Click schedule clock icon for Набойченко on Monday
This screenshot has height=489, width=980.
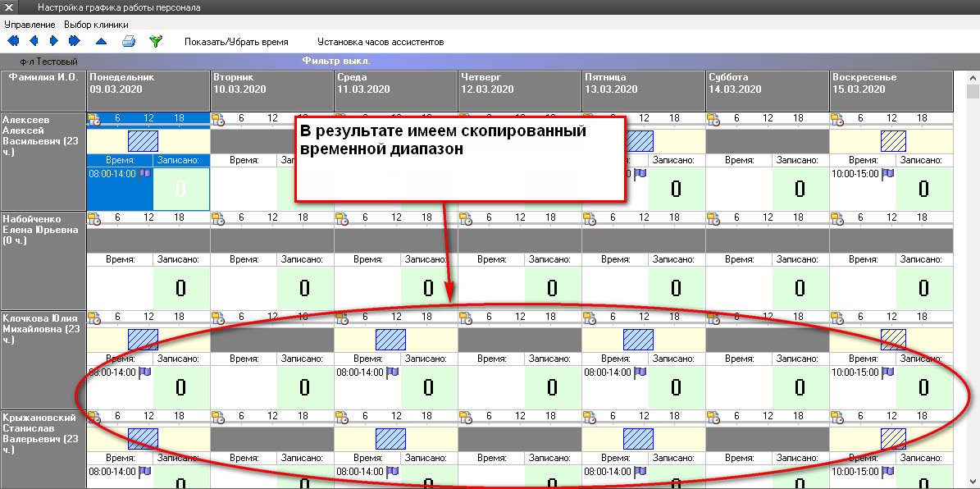(x=93, y=219)
